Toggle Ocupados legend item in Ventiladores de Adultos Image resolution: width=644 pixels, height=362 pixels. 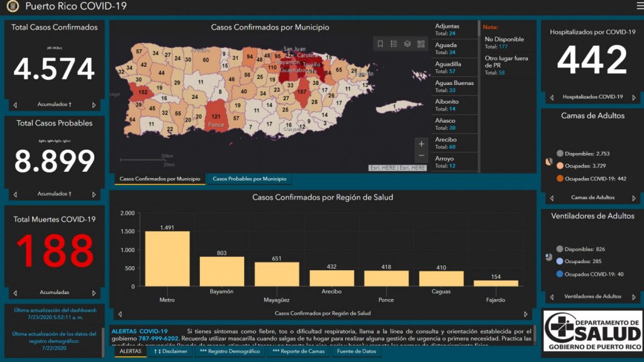click(x=582, y=261)
